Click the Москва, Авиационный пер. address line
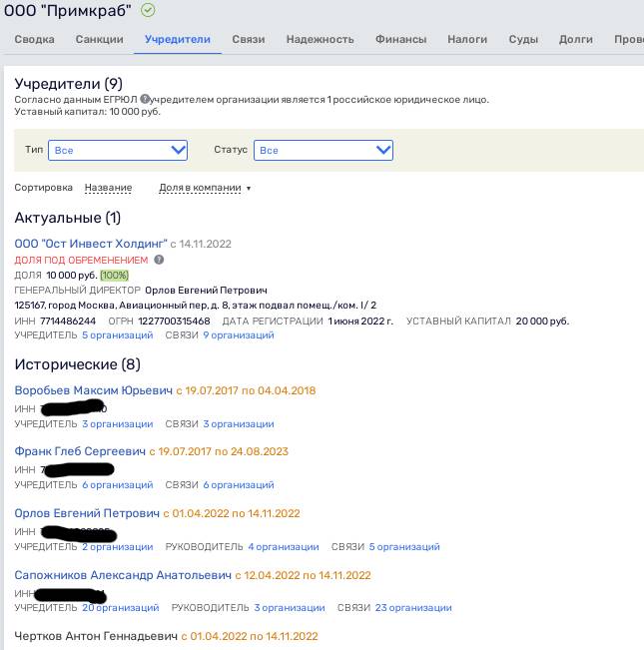644x650 pixels. 195,306
